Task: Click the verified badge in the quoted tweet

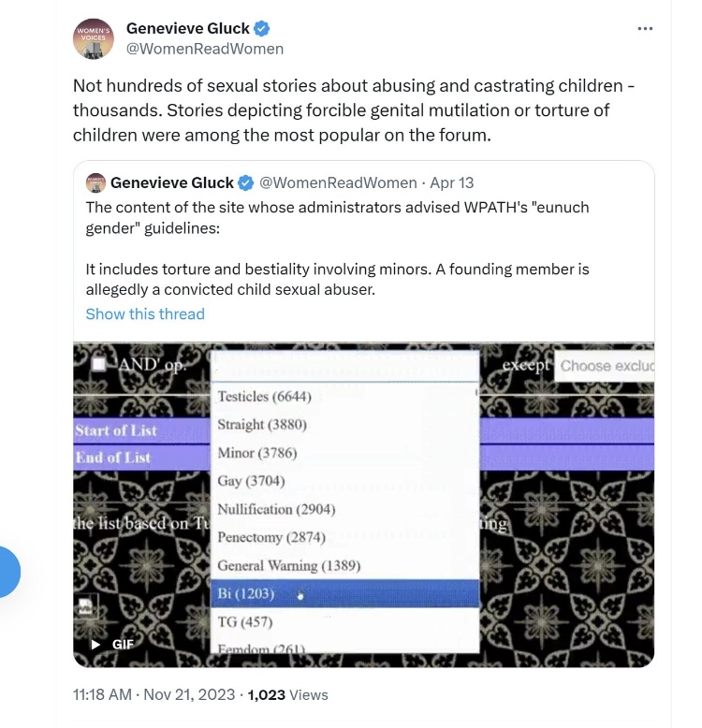Action: pyautogui.click(x=246, y=182)
